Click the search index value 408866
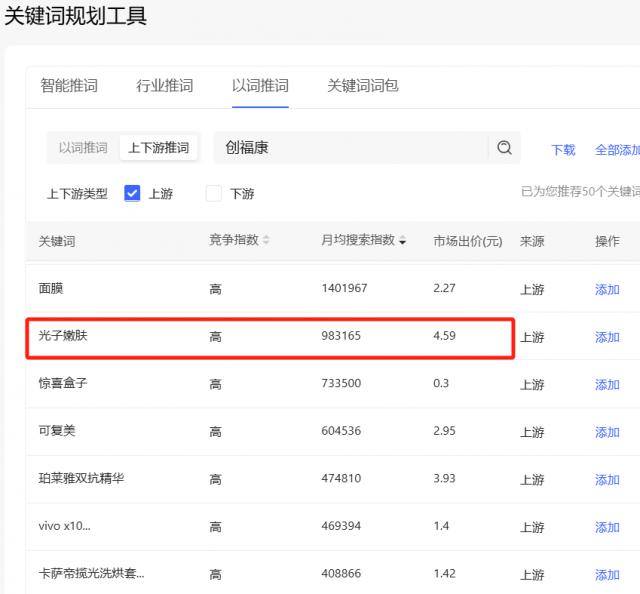Image resolution: width=640 pixels, height=594 pixels. (x=341, y=573)
